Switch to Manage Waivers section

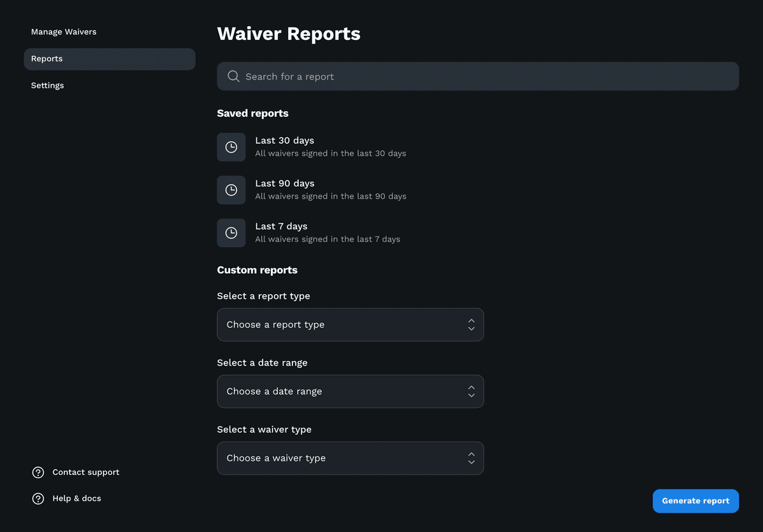tap(64, 31)
